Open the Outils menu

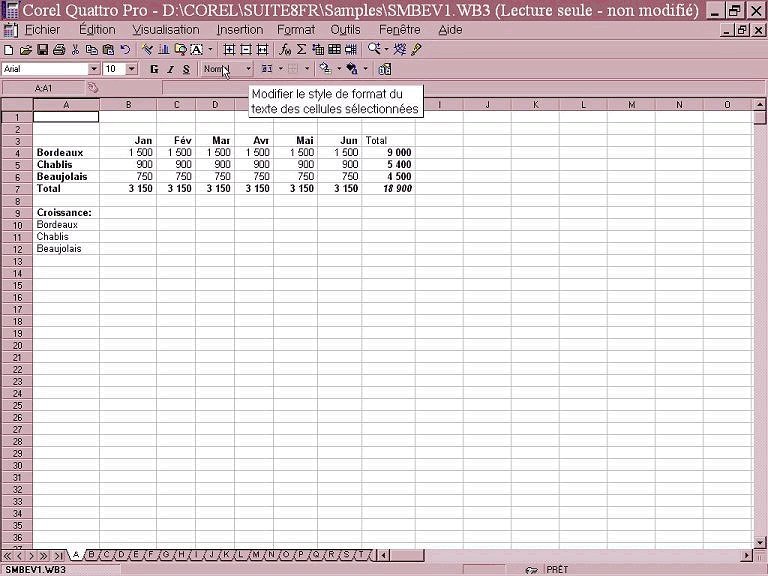[345, 30]
